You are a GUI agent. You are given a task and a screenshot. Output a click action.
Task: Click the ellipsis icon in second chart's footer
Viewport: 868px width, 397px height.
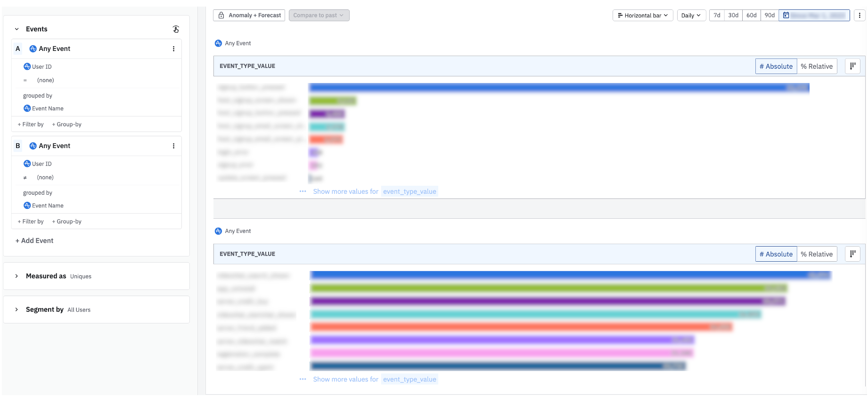pyautogui.click(x=303, y=379)
